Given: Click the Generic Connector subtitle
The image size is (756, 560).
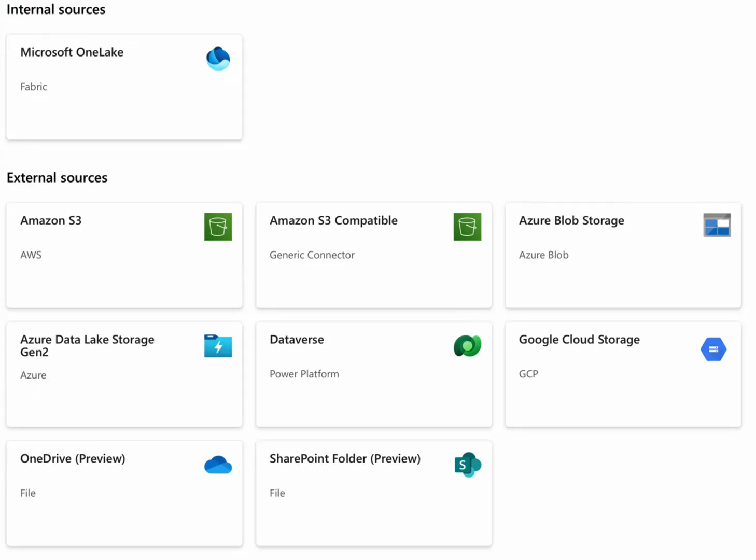Looking at the screenshot, I should point(312,255).
